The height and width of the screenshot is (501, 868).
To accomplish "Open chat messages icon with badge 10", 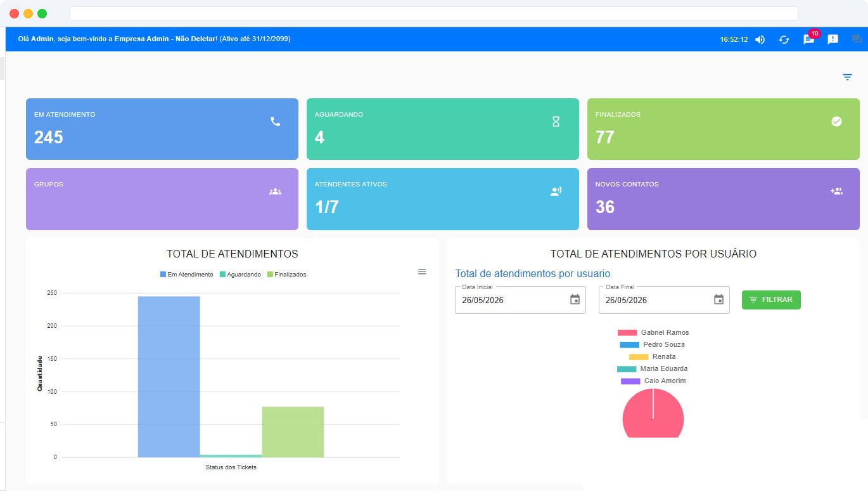I will click(x=809, y=39).
